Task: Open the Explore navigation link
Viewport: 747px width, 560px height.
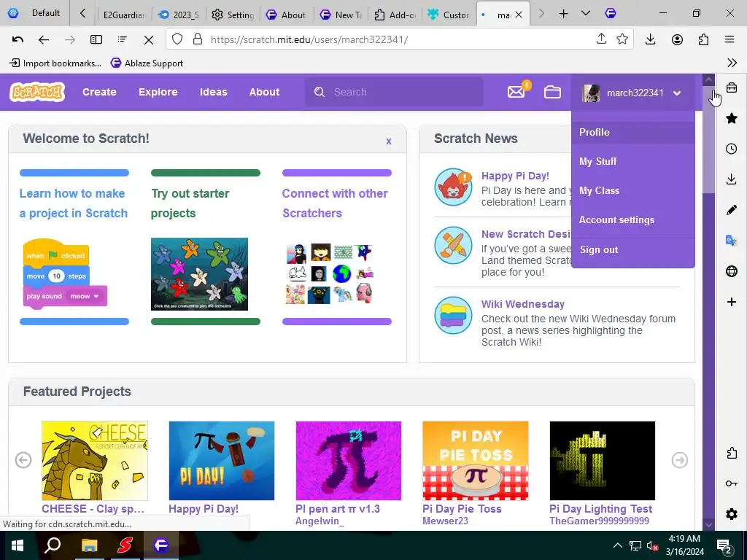Action: pyautogui.click(x=158, y=92)
